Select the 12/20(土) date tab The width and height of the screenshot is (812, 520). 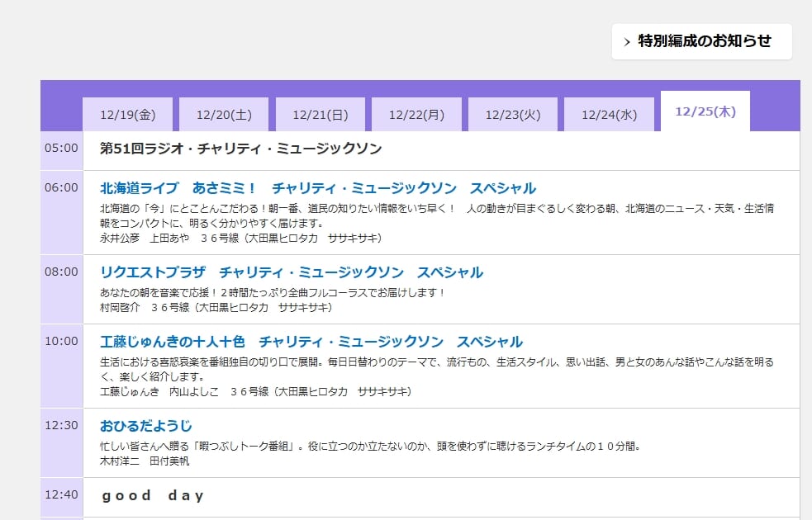click(224, 114)
